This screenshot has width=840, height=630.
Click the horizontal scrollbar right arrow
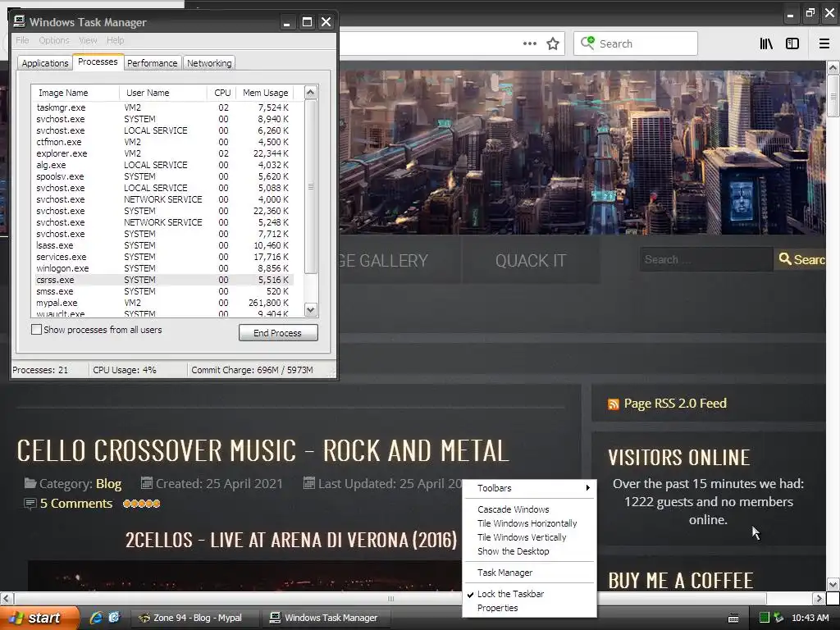coord(818,598)
